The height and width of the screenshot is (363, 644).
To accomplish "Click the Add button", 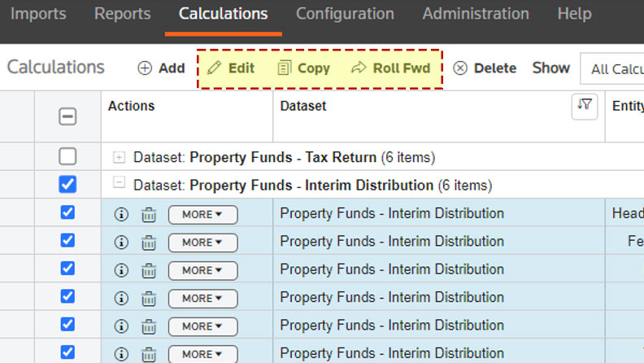I will (x=161, y=68).
